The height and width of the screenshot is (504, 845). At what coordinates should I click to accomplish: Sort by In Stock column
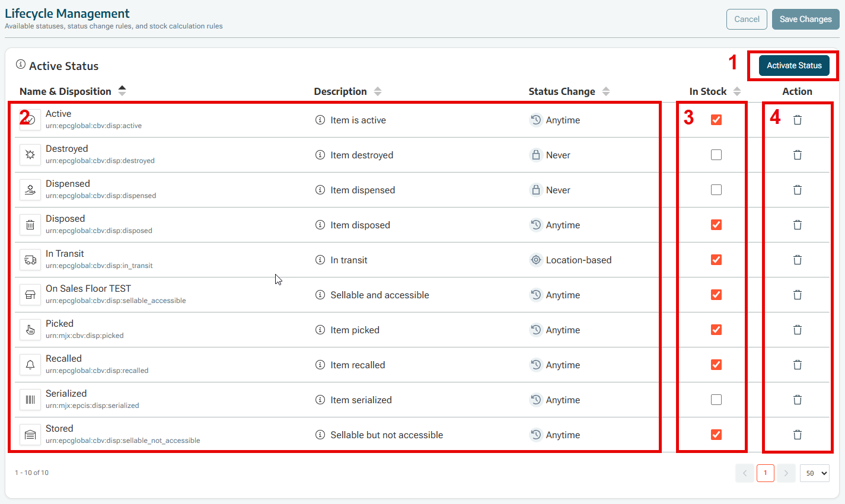pyautogui.click(x=737, y=91)
